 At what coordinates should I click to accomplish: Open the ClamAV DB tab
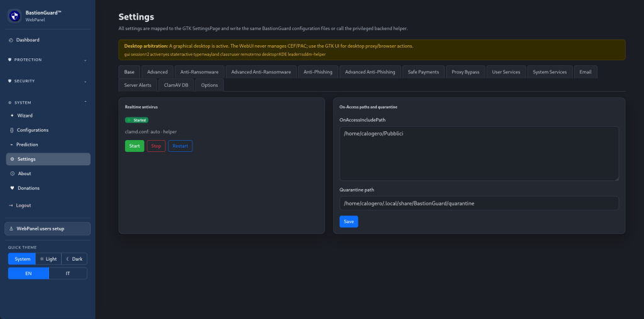click(176, 85)
